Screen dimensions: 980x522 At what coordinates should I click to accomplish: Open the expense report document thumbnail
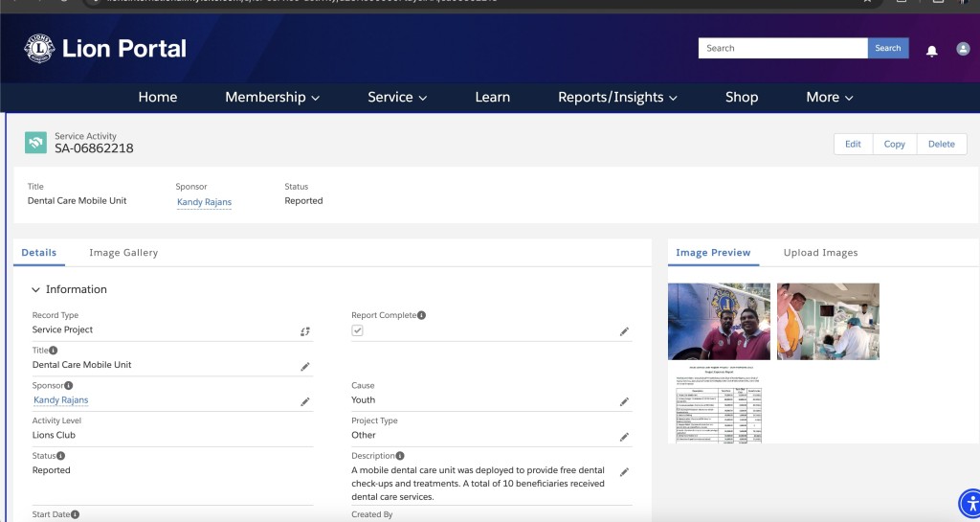(720, 404)
